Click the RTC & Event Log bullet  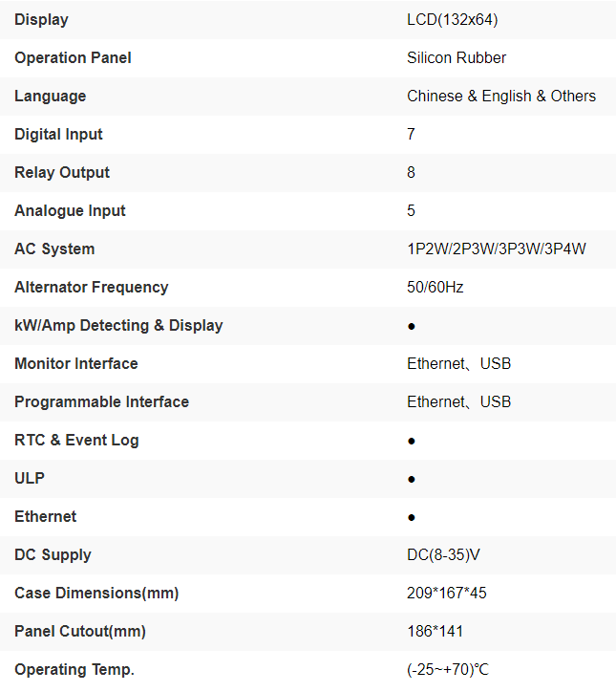(412, 441)
